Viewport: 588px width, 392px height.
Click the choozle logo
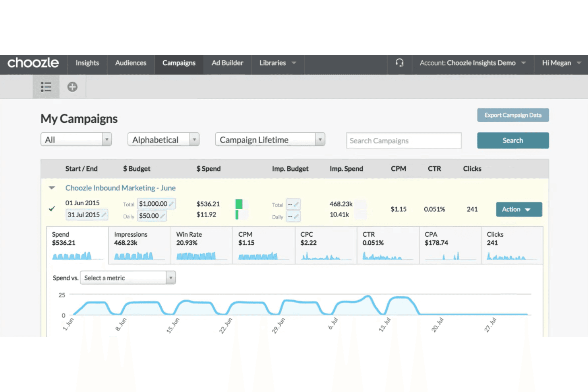pyautogui.click(x=33, y=63)
